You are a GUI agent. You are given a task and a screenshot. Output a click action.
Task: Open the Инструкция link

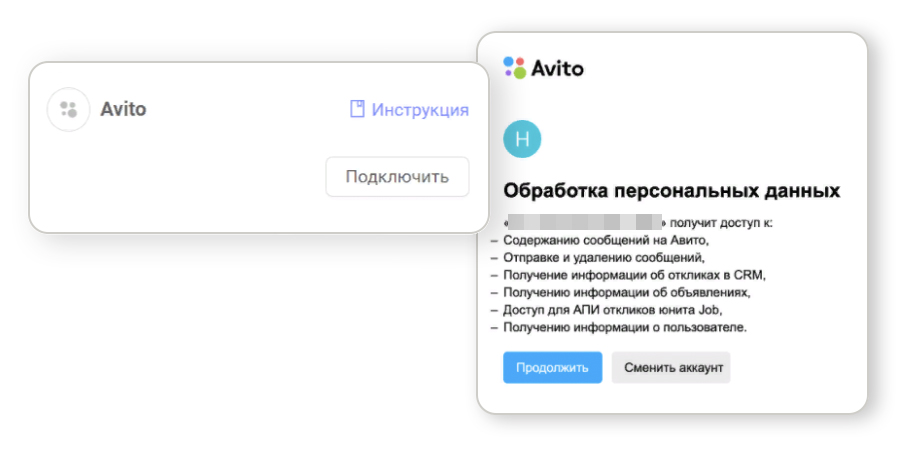[x=420, y=109]
